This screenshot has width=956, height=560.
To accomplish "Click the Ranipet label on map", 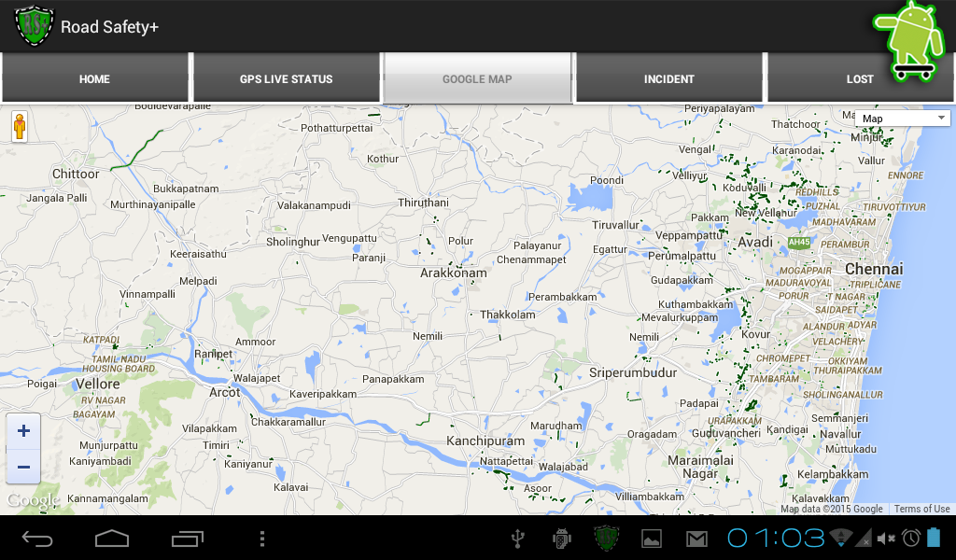I will point(214,354).
